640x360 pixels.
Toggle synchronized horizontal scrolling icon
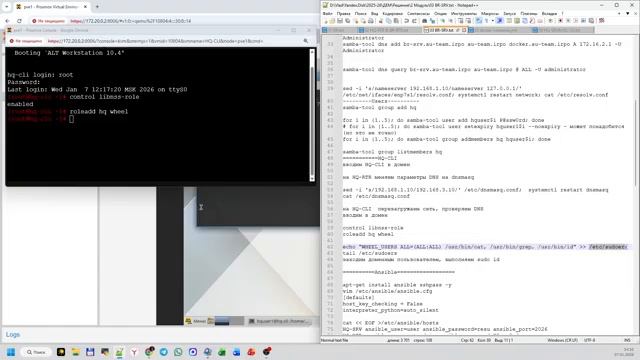tap(469, 20)
